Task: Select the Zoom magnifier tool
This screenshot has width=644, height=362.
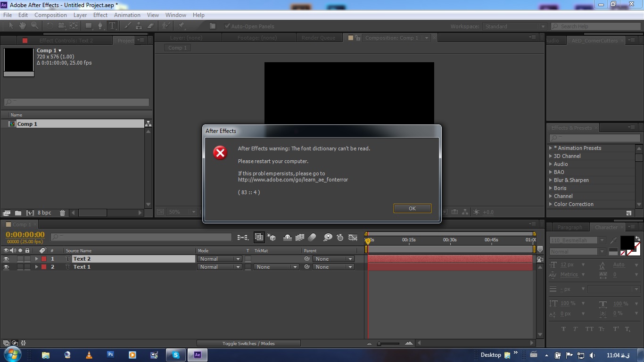Action: [34, 26]
